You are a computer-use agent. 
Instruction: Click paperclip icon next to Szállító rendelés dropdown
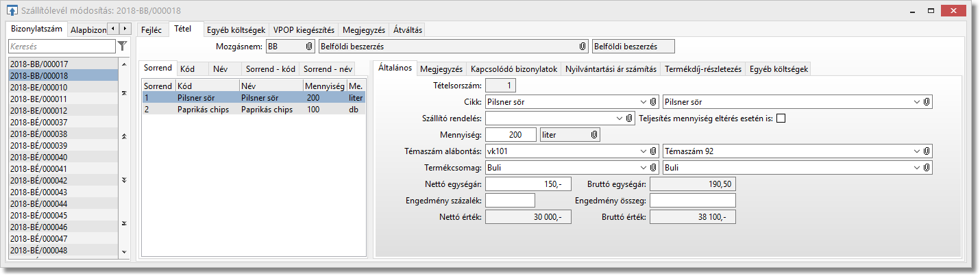[x=630, y=118]
